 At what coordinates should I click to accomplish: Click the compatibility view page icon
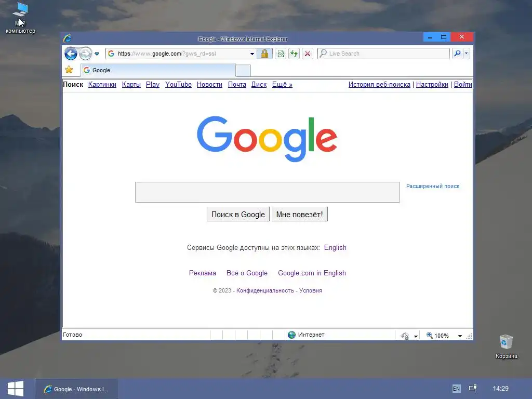coord(281,54)
